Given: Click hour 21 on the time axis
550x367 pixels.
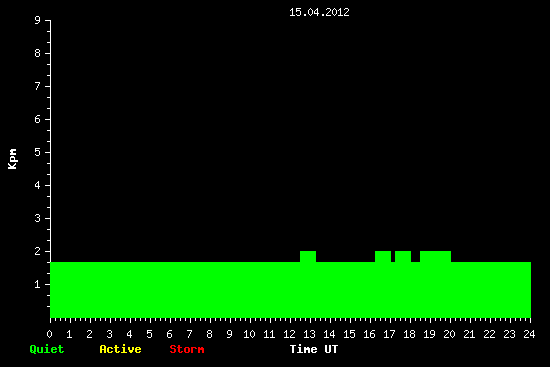Looking at the screenshot, I should pyautogui.click(x=469, y=334).
